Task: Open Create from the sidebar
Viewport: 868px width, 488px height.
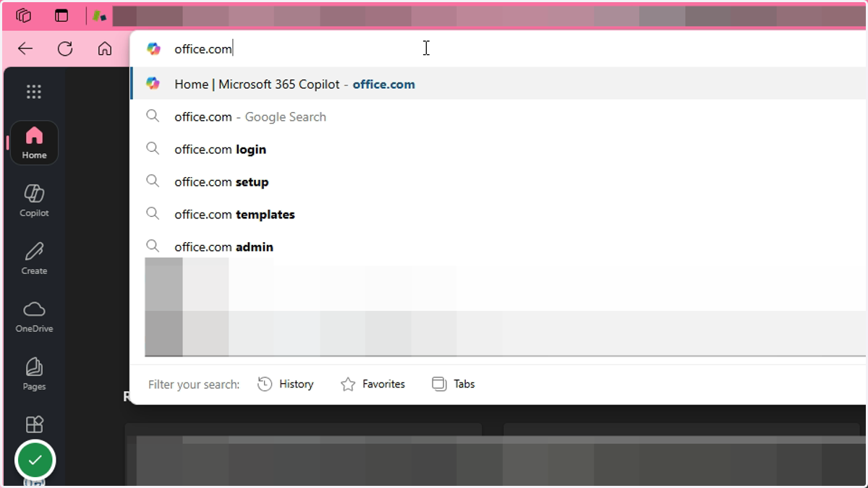Action: [x=34, y=258]
